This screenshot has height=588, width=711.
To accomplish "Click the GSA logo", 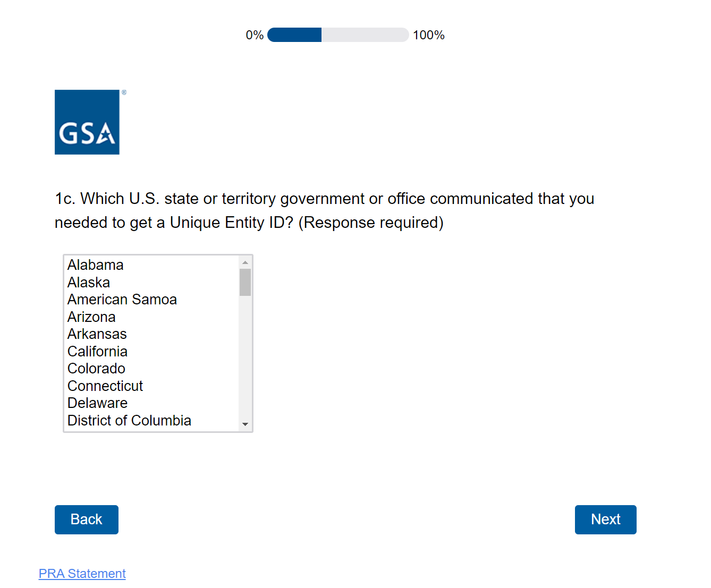I will [87, 122].
